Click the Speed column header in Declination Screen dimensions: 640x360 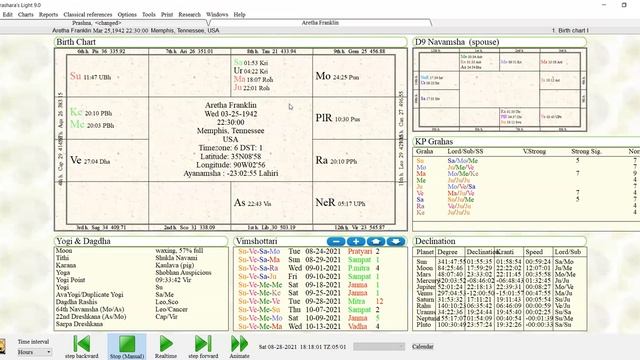534,252
